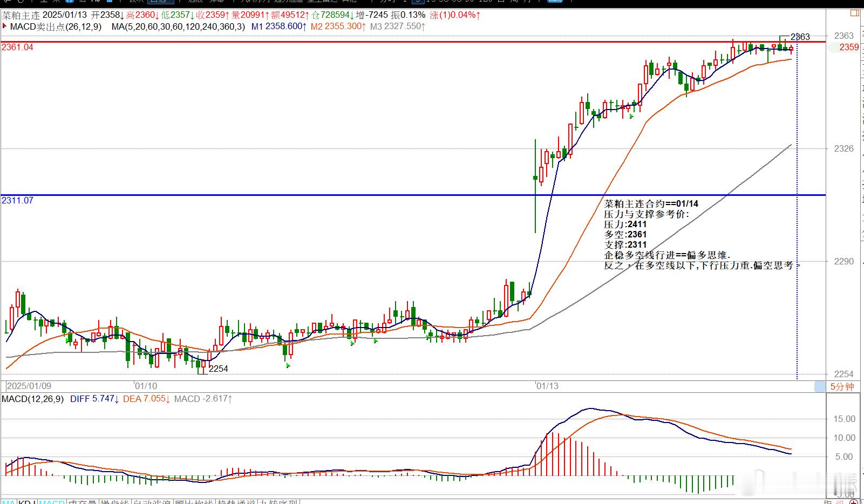Screen dimensions: 864x504
Task: Select the blue 2311.07 horizontal line label
Action: [17, 200]
